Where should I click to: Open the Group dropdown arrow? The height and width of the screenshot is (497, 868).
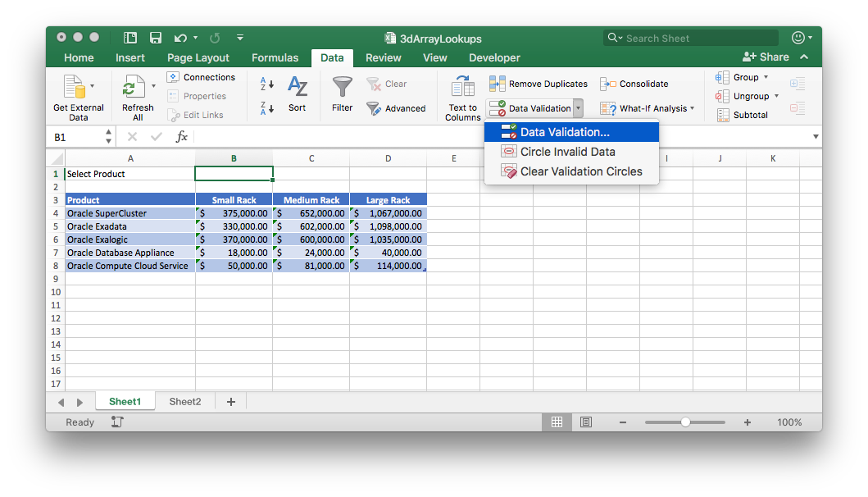click(x=766, y=77)
